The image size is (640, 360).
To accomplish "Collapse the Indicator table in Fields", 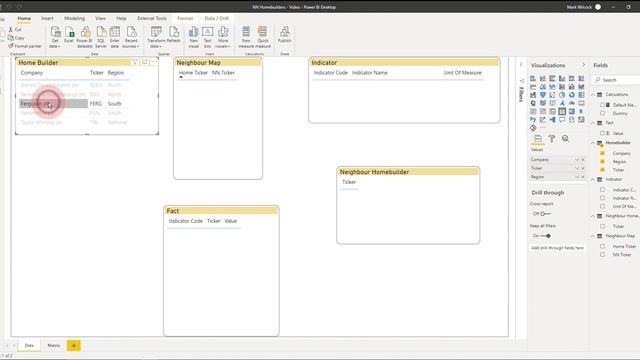I will pos(593,179).
